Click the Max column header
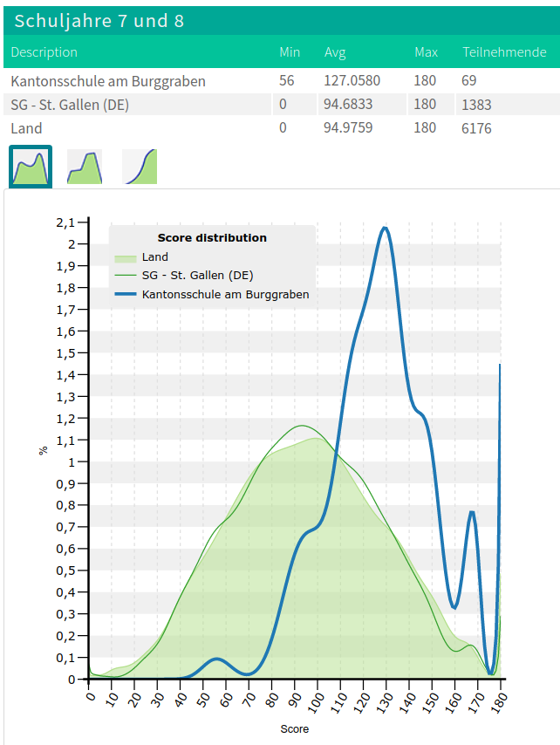This screenshot has width=560, height=745. click(x=426, y=52)
